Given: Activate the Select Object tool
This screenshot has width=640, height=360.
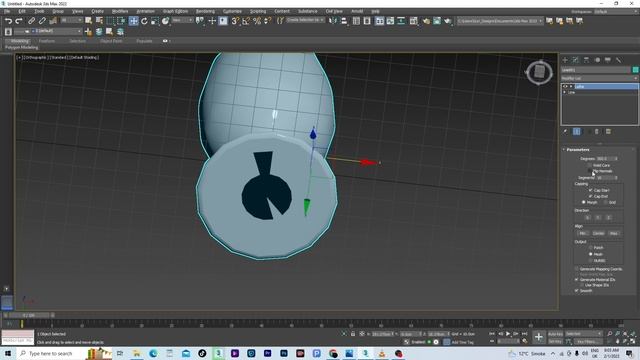Looking at the screenshot, I should tap(89, 21).
